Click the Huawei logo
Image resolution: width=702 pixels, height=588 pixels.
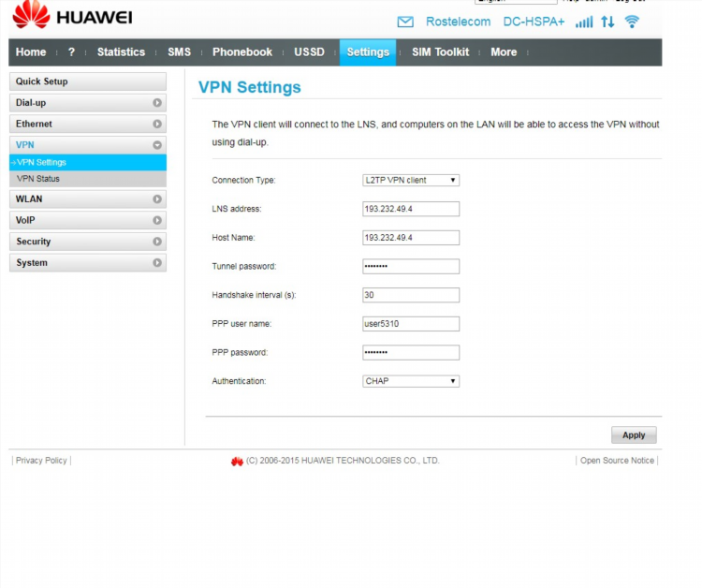[72, 15]
